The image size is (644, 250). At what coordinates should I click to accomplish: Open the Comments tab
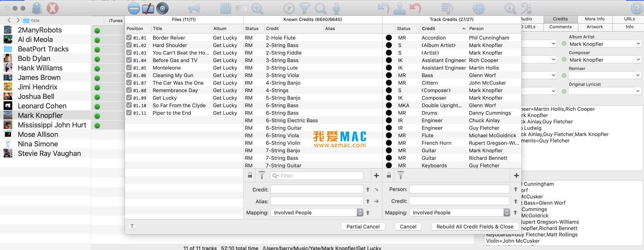[x=560, y=27]
